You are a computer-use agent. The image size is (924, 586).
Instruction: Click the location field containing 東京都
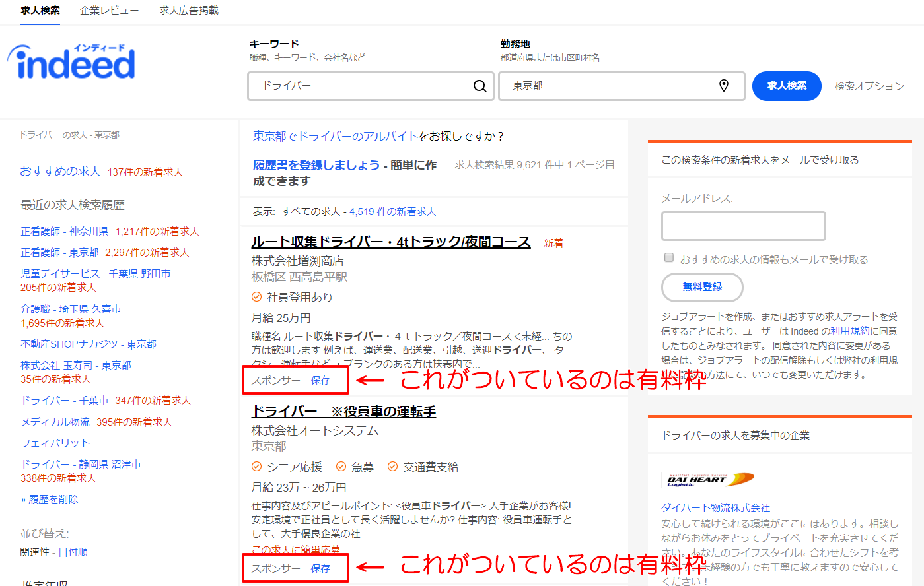[622, 86]
